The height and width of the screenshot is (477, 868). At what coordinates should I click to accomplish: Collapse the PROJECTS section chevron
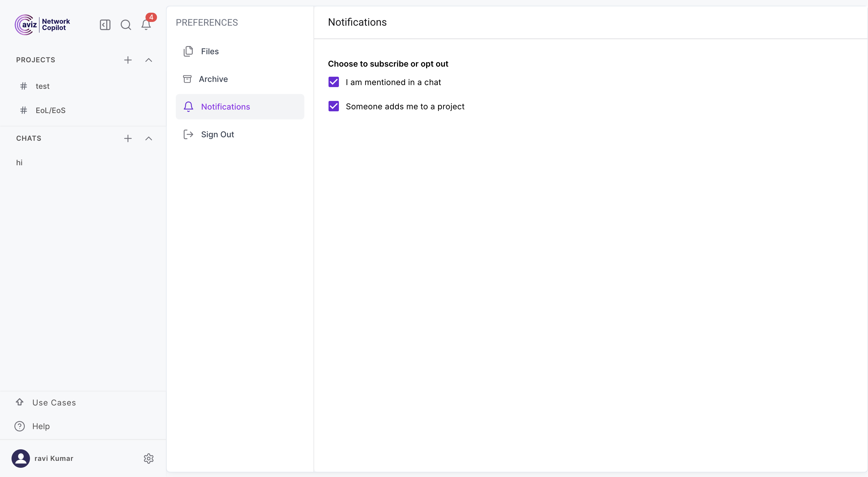pos(149,60)
